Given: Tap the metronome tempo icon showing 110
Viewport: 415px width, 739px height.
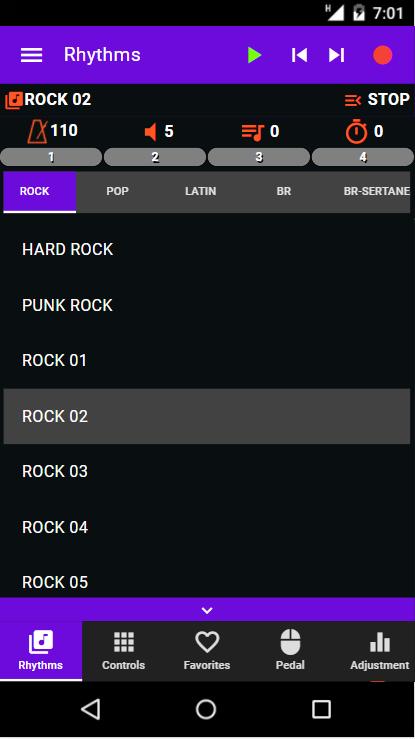Looking at the screenshot, I should (37, 131).
